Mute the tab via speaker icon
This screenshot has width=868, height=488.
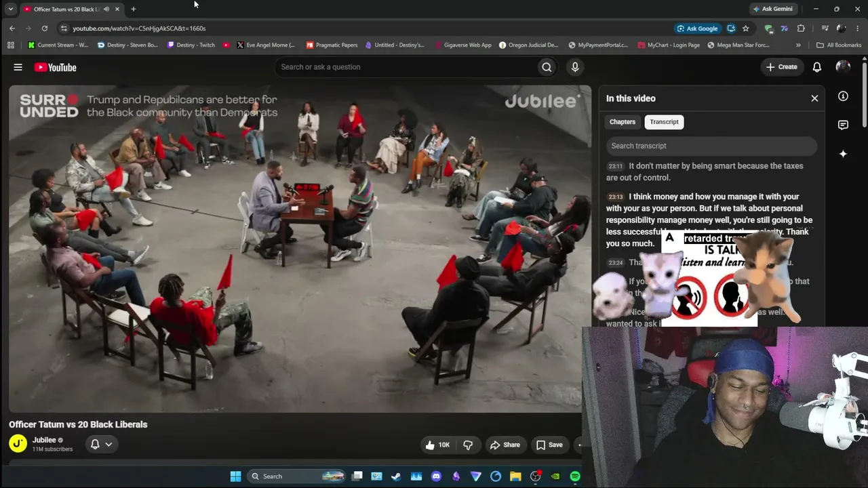[x=106, y=9]
